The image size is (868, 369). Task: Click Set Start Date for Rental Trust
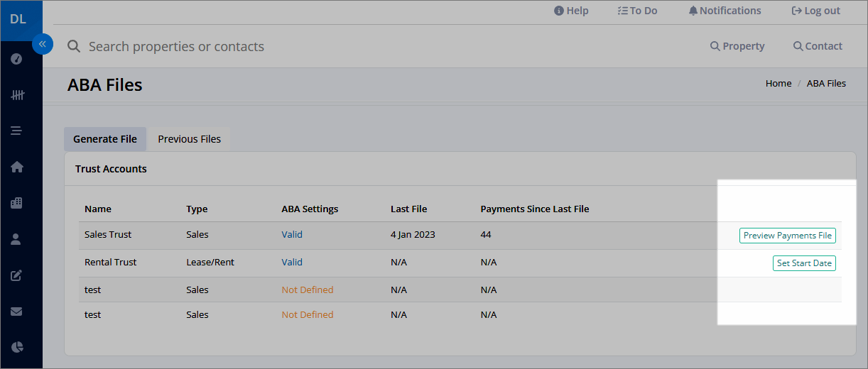point(804,263)
